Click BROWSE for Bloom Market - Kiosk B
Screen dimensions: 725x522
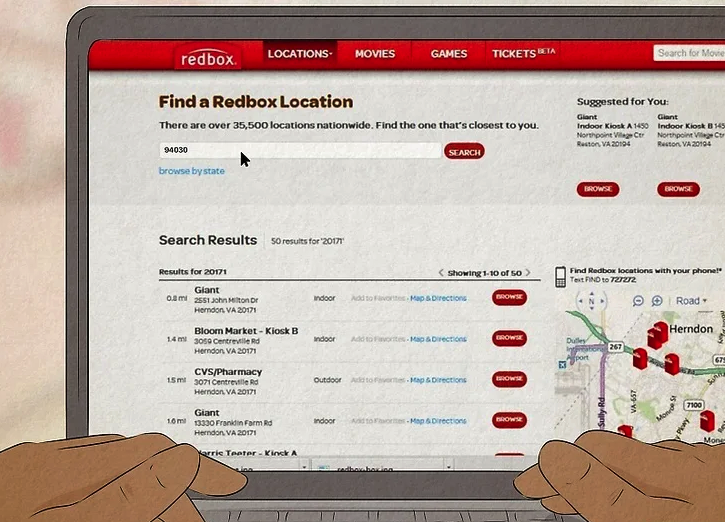(509, 338)
